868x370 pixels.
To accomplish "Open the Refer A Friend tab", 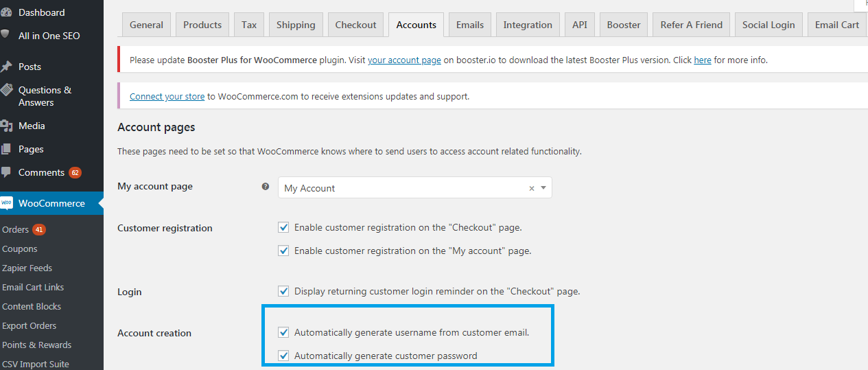I will pyautogui.click(x=691, y=25).
